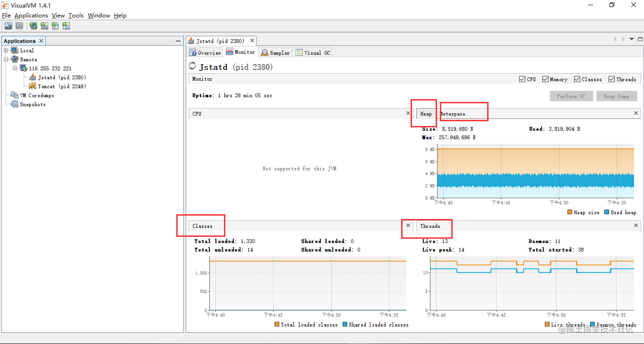Click the Shared loaded classes legend swatch
Viewport: 644px width, 344px height.
tap(345, 324)
